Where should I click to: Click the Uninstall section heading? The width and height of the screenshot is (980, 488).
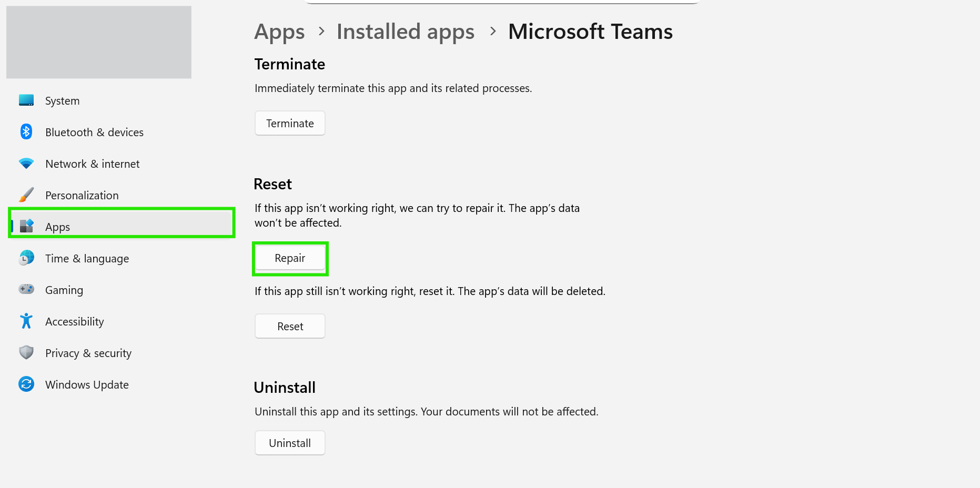click(285, 388)
